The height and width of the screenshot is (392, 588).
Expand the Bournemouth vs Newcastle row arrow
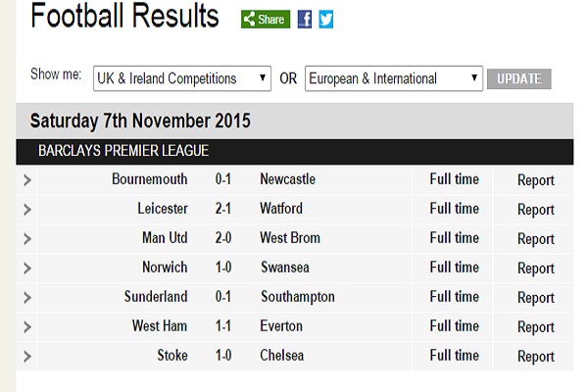pyautogui.click(x=27, y=180)
